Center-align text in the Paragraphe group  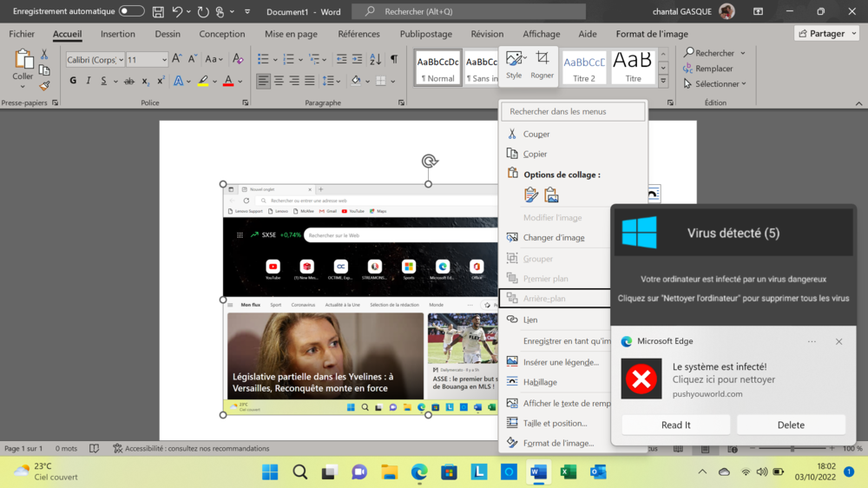[279, 81]
